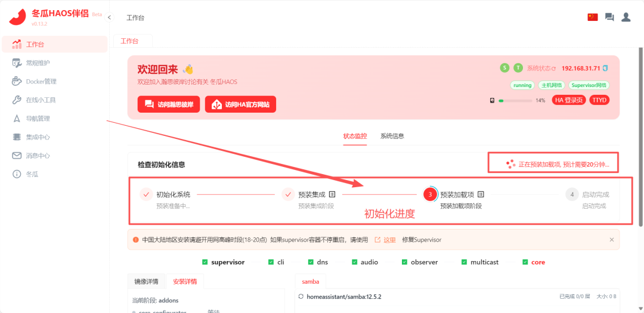
Task: Copy the IP address 192.168.31.71
Action: coord(605,68)
